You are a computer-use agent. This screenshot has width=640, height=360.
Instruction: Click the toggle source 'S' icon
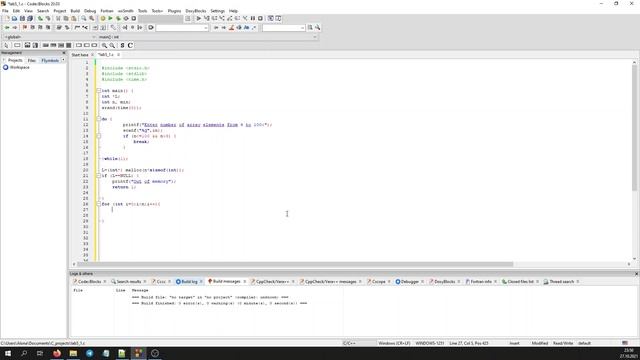click(122, 45)
